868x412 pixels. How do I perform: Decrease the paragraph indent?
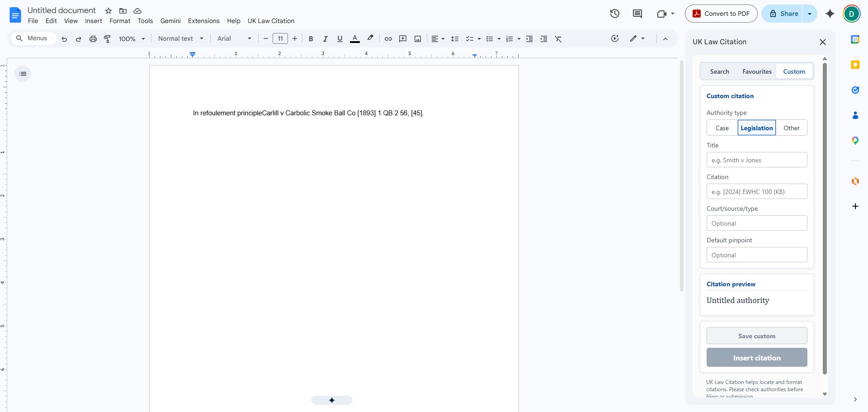click(529, 39)
